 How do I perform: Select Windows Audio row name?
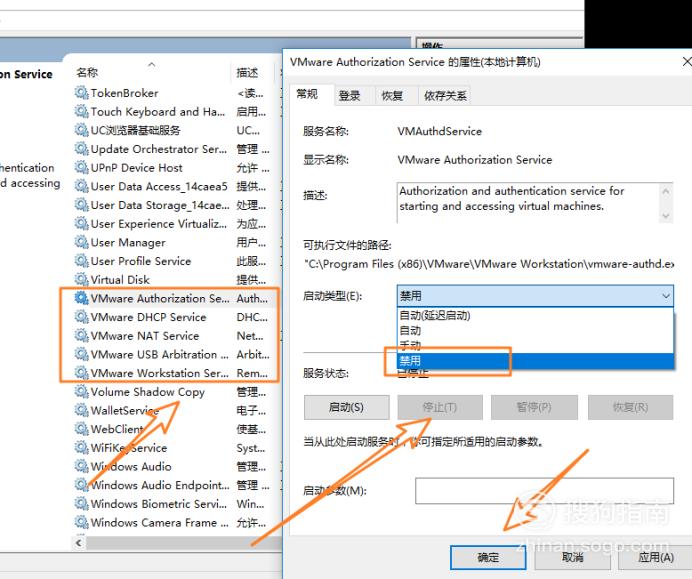point(131,466)
